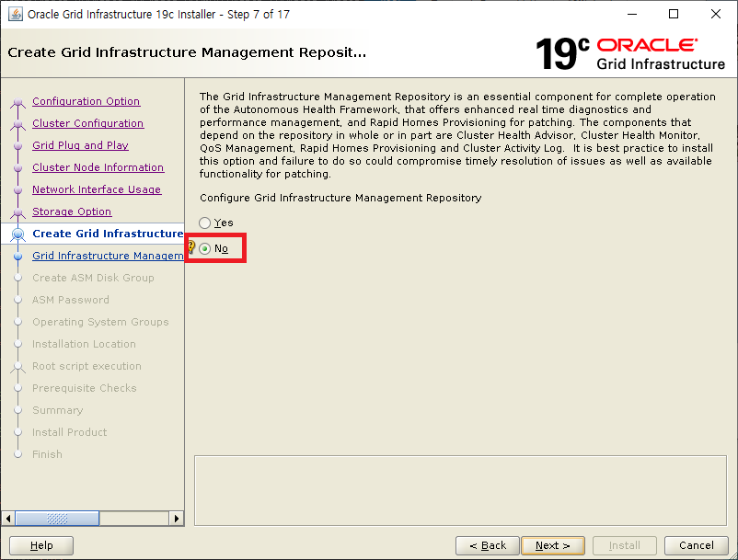This screenshot has width=738, height=560.
Task: Click the Cluster Node Information node icon
Action: click(x=17, y=168)
